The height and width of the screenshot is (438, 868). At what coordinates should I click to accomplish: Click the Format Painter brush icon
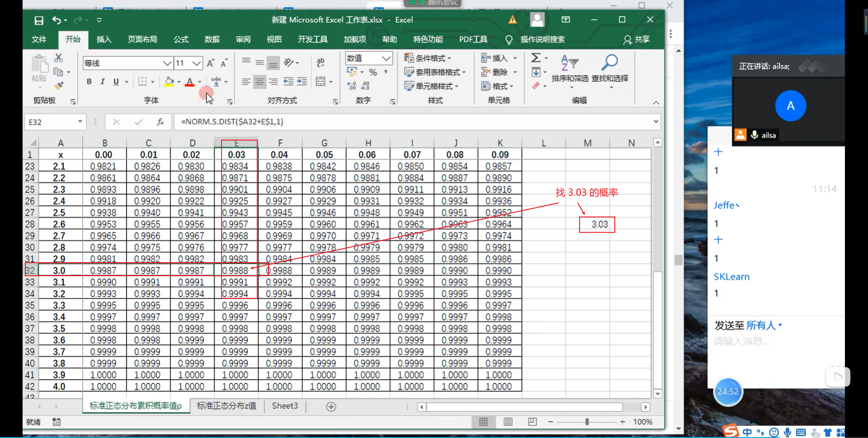pyautogui.click(x=58, y=85)
